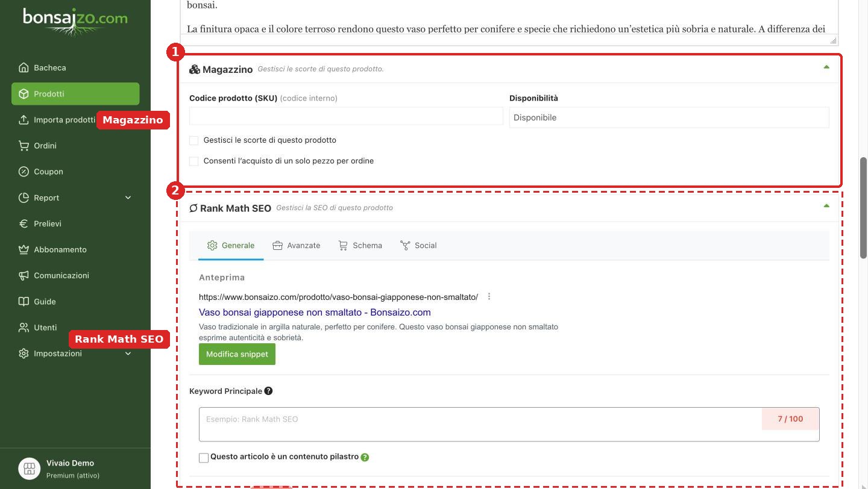The width and height of the screenshot is (868, 489).
Task: Click the Prelievi euro icon
Action: tap(24, 223)
